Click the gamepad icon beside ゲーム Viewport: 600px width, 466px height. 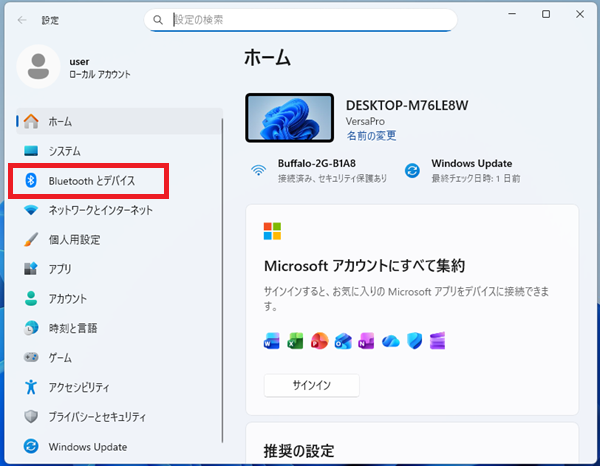31,357
